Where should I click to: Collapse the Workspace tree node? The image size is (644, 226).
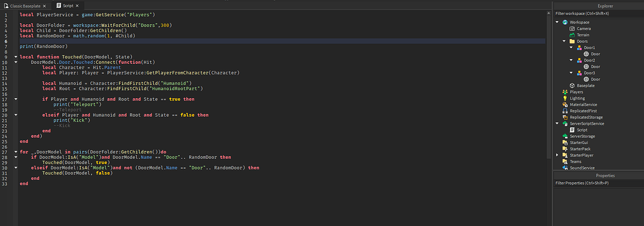pos(558,22)
